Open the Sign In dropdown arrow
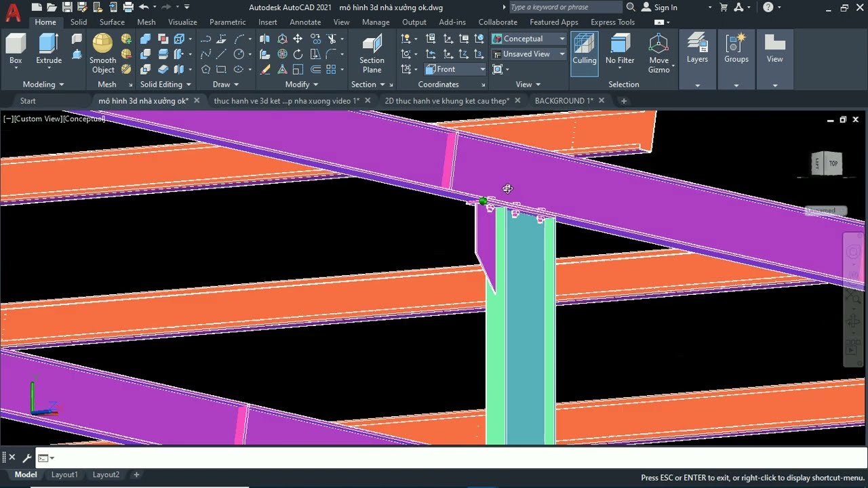868x488 pixels. coord(710,7)
